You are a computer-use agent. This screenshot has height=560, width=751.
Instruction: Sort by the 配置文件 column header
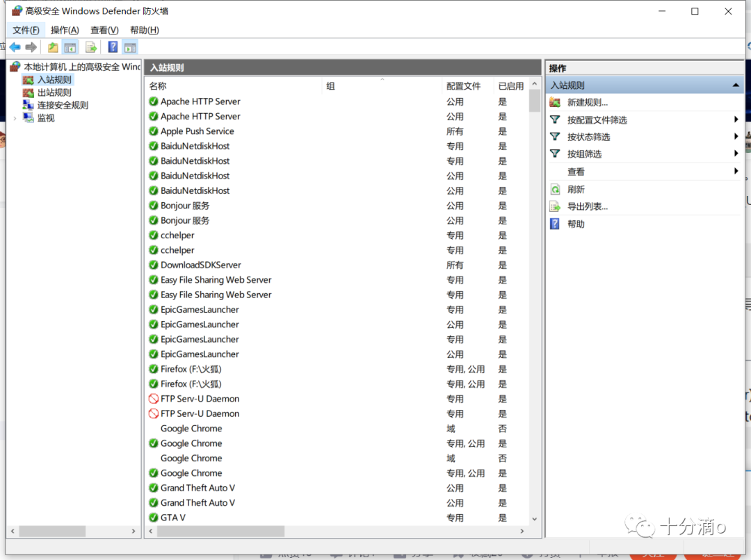click(x=467, y=86)
